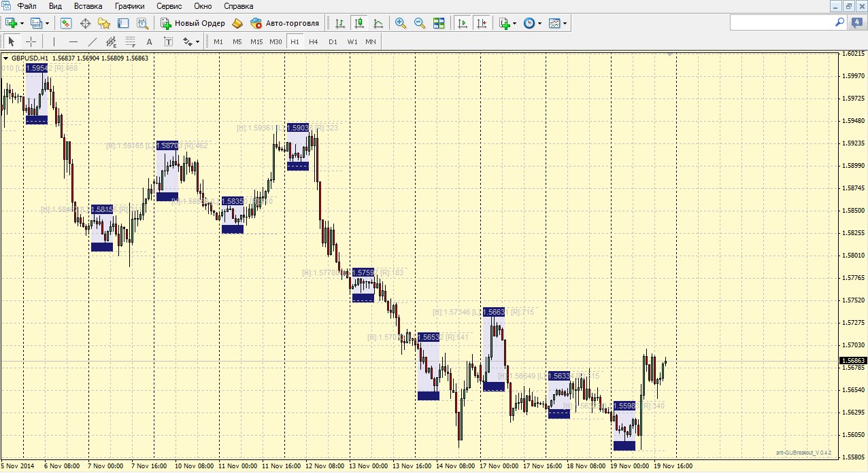Switch chart to Candlesticks mode
The width and height of the screenshot is (868, 473).
click(x=359, y=23)
